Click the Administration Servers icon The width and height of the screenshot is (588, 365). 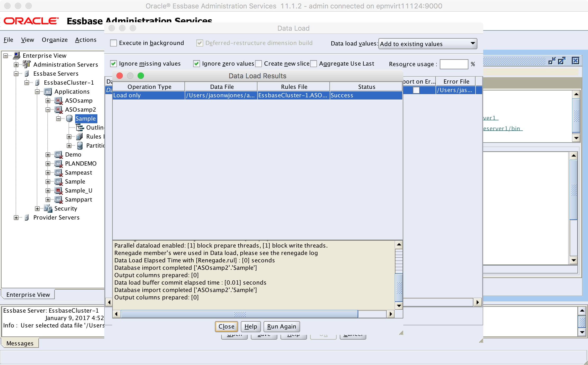[26, 64]
